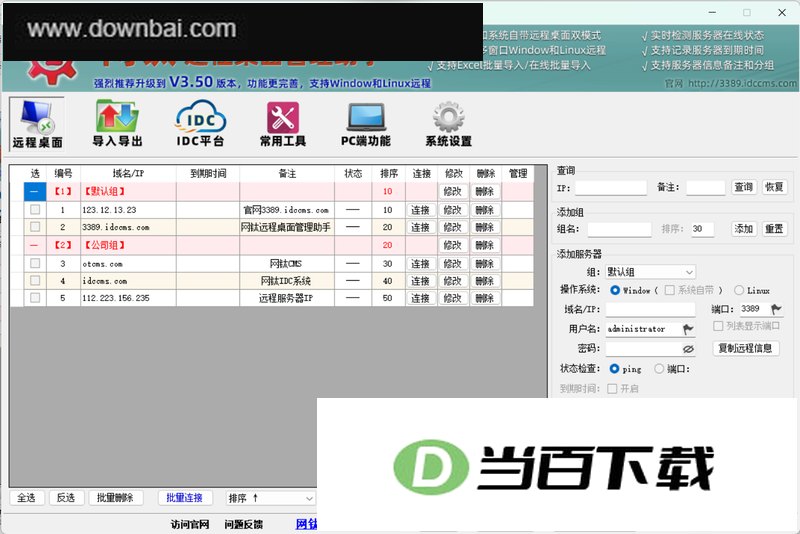Focus the 域名/IP input field
Viewport: 800px width, 534px height.
[650, 310]
